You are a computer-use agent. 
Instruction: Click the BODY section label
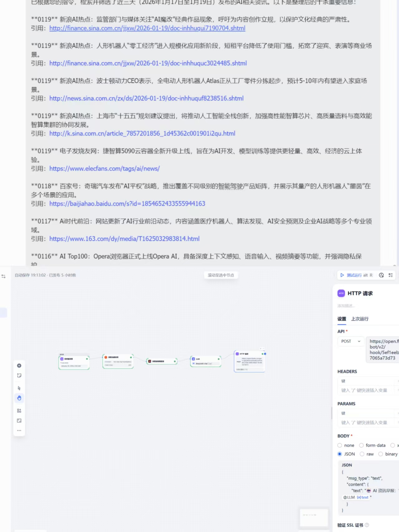(343, 436)
